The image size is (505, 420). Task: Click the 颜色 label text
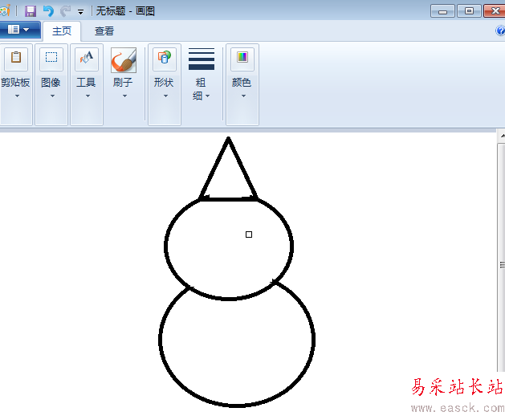click(242, 83)
